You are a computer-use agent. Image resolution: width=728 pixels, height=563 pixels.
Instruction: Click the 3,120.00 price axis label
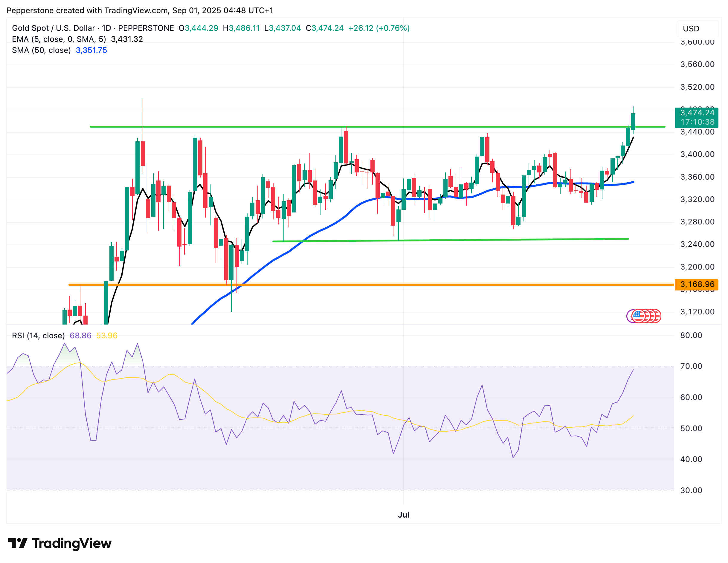pos(697,312)
